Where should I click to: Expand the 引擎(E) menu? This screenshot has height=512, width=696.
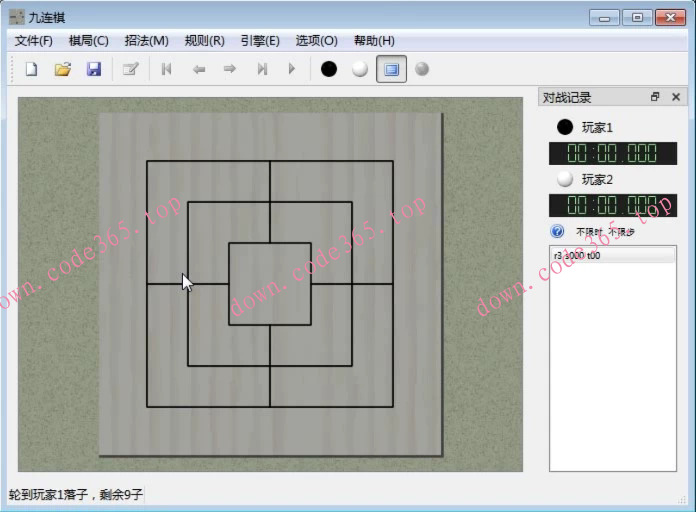(260, 41)
